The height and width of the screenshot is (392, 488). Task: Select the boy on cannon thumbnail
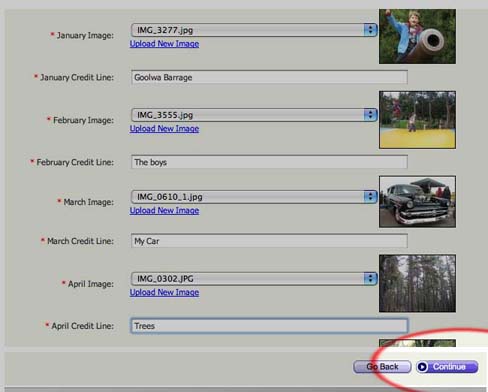click(x=417, y=36)
